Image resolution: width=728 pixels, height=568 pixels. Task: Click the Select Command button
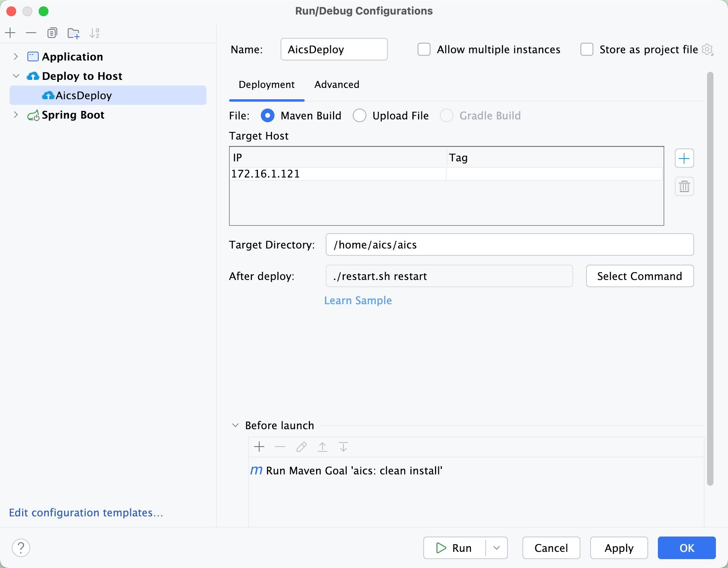[x=640, y=276]
